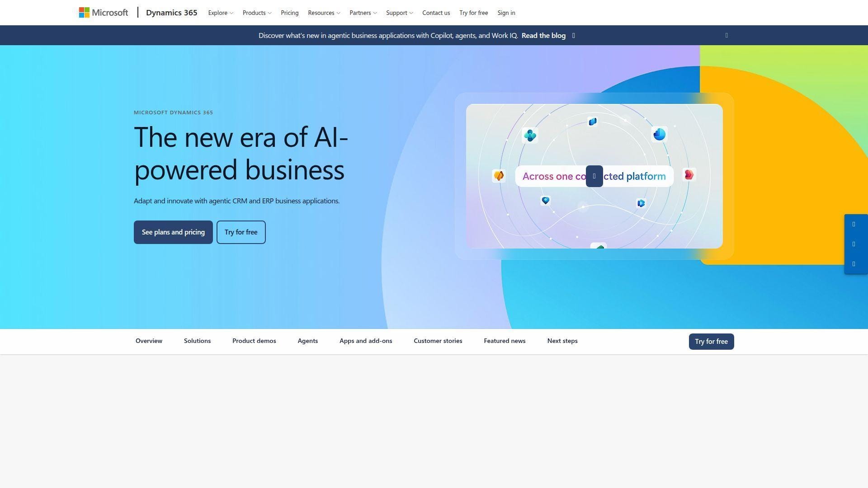The image size is (868, 488).
Task: Click the blue heart-pin app icon in the video
Action: pos(546,201)
